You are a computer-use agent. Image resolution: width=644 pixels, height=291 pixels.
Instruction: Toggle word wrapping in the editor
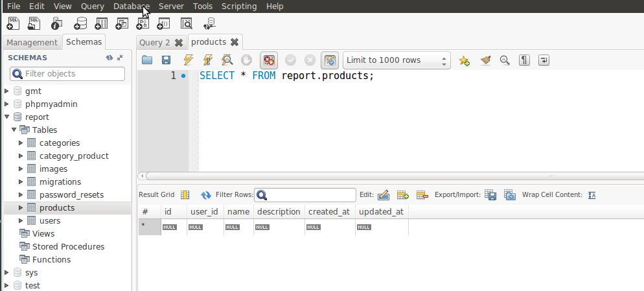pos(544,60)
